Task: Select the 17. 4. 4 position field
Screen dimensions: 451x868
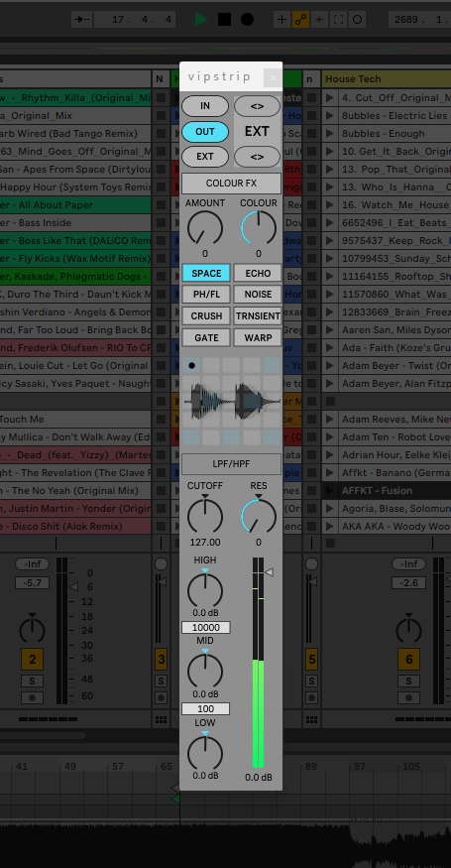Action: click(x=135, y=20)
